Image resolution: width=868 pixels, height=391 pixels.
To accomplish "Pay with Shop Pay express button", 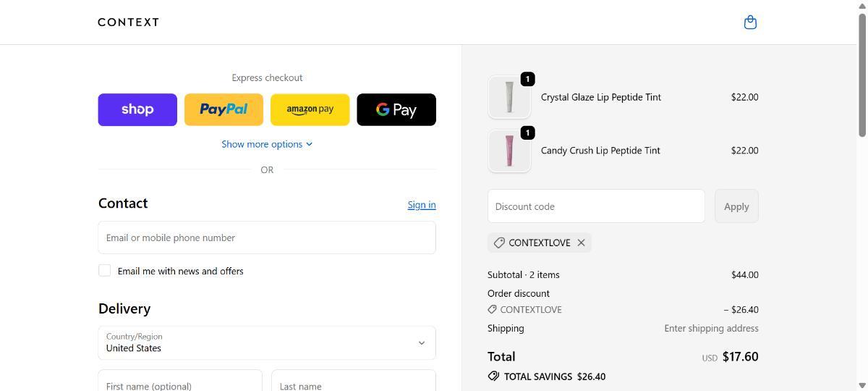I will point(137,109).
